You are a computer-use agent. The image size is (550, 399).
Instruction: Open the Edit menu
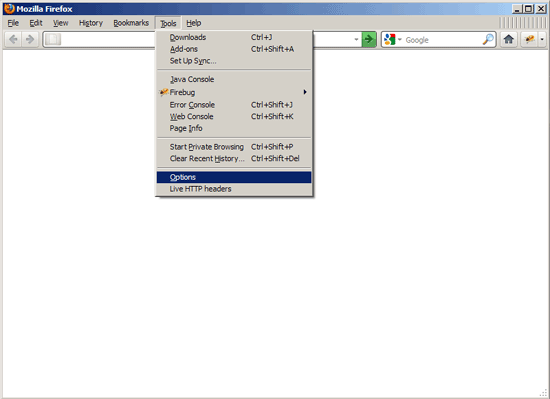point(36,23)
